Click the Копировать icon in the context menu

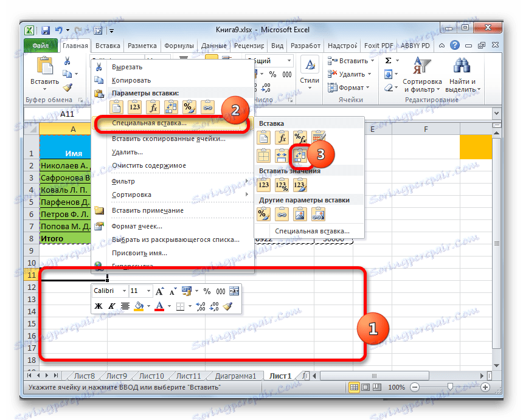(99, 80)
